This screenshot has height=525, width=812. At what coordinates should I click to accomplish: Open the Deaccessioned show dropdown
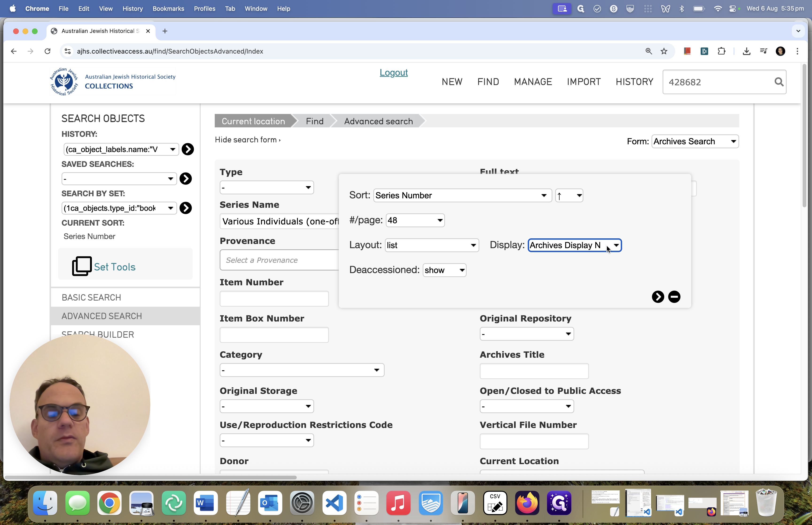(x=444, y=270)
